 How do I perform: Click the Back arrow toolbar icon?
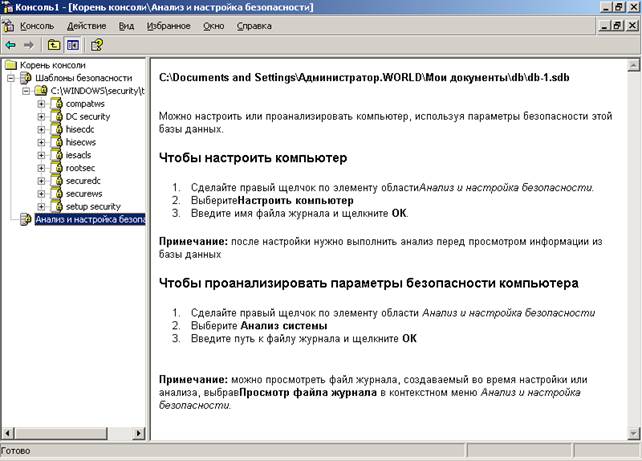pos(10,45)
